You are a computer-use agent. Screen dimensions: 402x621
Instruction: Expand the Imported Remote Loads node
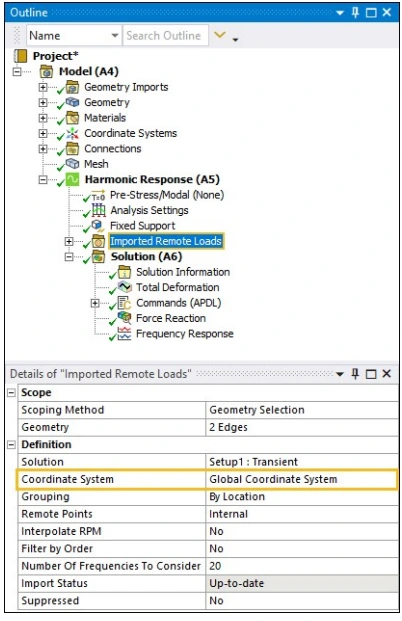pyautogui.click(x=69, y=241)
